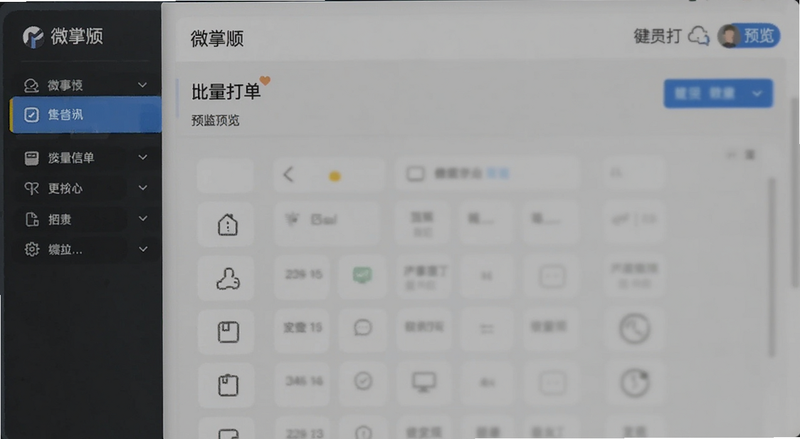Click the calculator icon beside 拨量信单
Viewport: 800px width, 439px height.
coord(32,158)
